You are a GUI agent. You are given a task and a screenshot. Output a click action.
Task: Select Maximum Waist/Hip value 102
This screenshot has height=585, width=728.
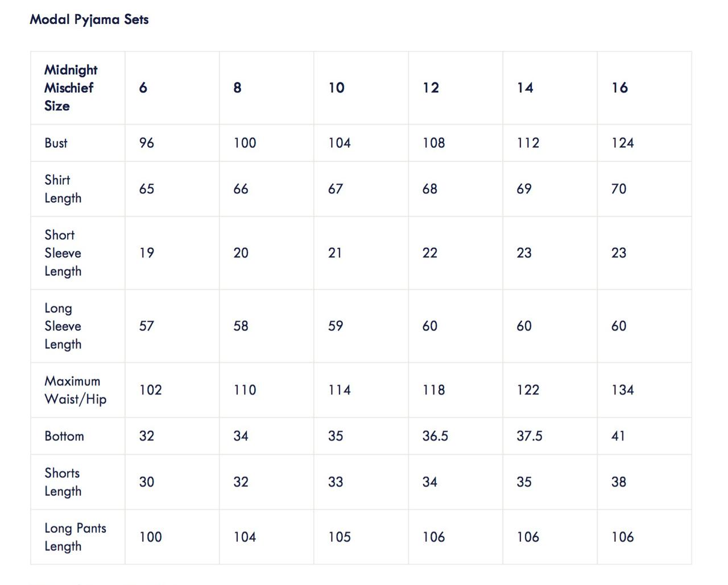tap(150, 390)
